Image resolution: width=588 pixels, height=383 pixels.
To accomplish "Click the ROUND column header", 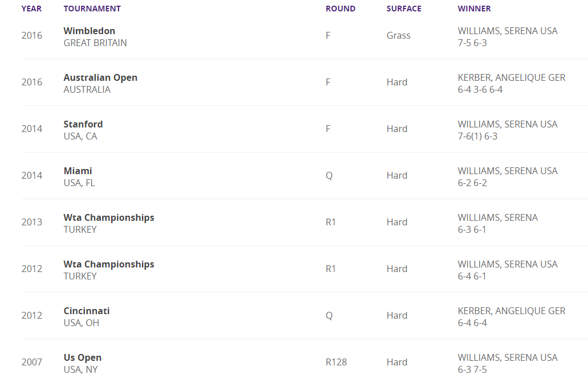I will tap(341, 9).
